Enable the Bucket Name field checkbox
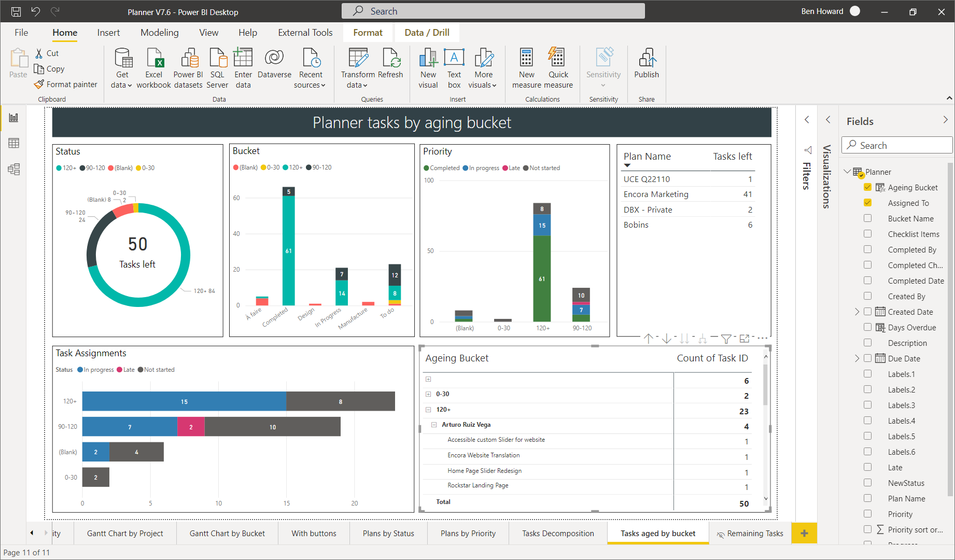Viewport: 955px width, 560px height. (x=867, y=218)
